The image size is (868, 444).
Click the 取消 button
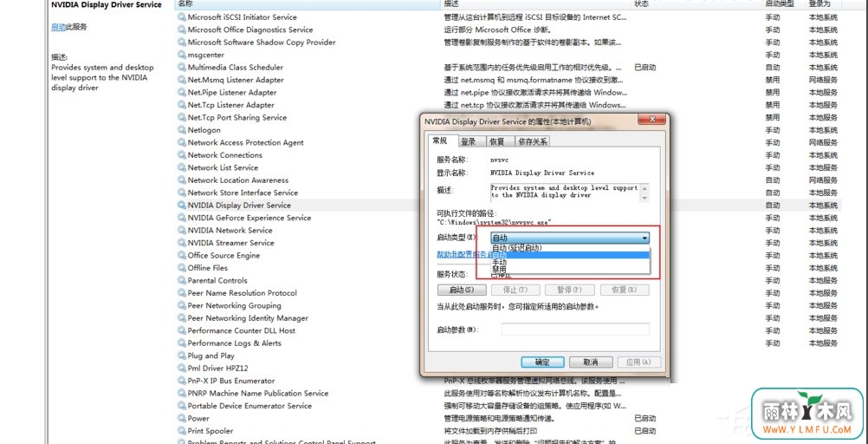pos(591,362)
